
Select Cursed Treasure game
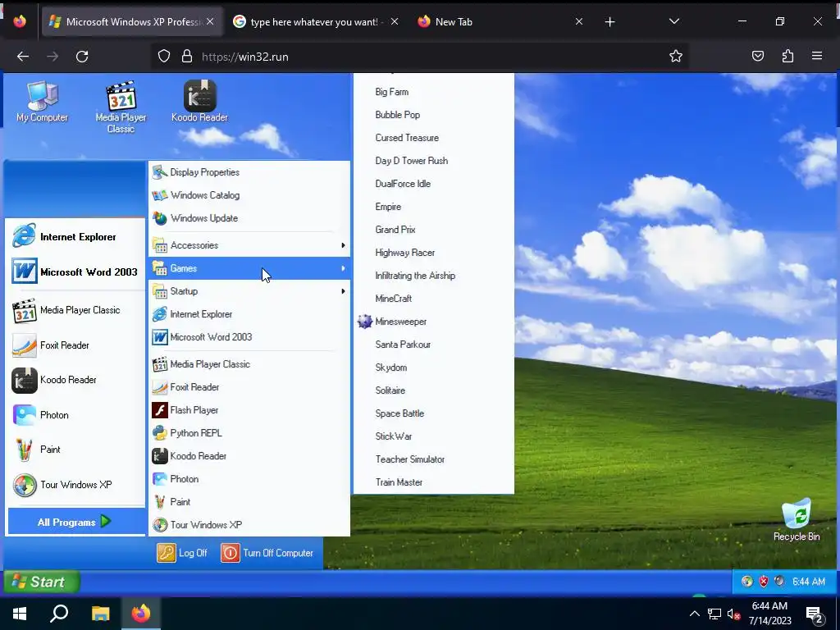[433, 138]
